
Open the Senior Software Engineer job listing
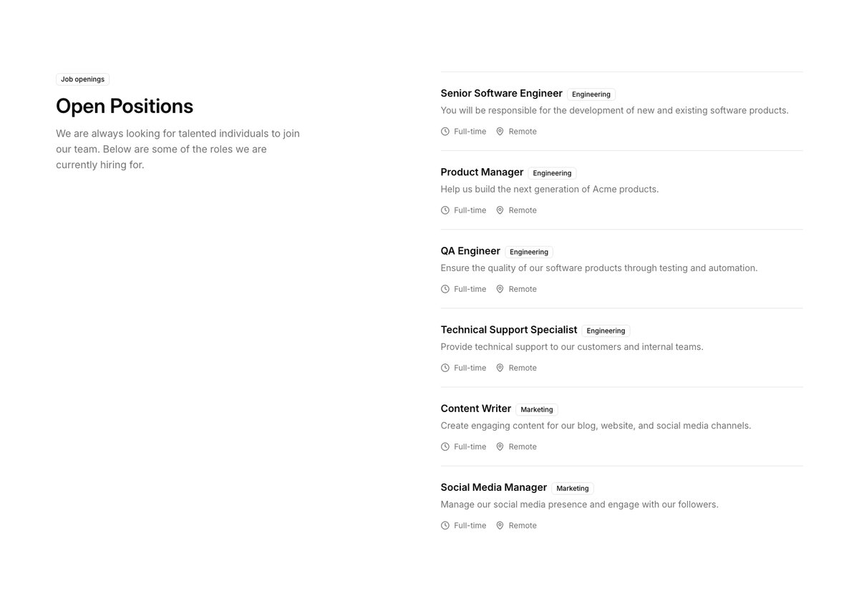[501, 94]
